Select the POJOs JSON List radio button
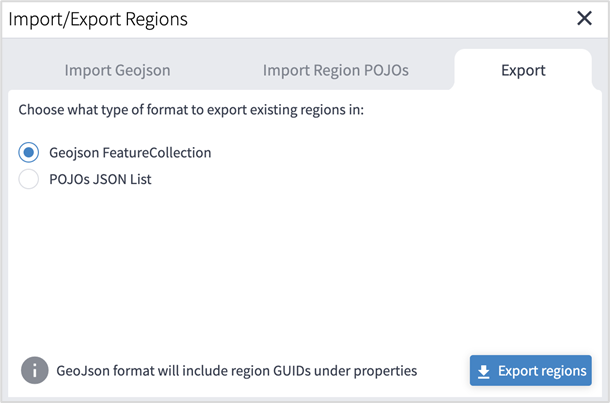The image size is (610, 403). (29, 179)
